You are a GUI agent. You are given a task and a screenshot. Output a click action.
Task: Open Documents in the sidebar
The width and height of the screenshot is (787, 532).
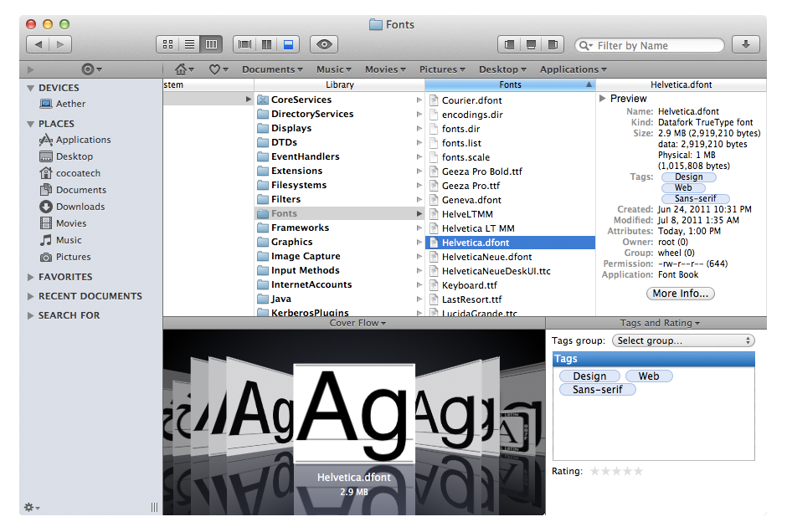[x=73, y=190]
